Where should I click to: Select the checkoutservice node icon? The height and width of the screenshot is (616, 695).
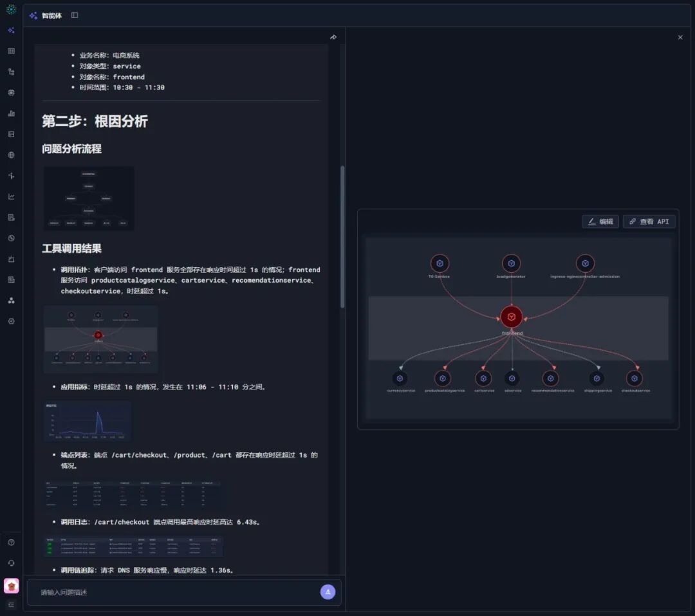pos(635,378)
